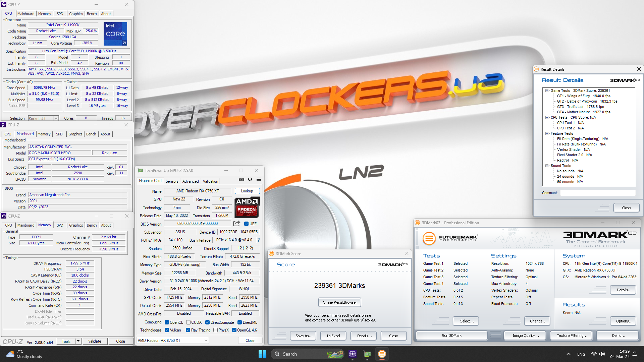Image resolution: width=644 pixels, height=362 pixels.
Task: Click the Windows taskbar Search box
Action: [x=308, y=354]
